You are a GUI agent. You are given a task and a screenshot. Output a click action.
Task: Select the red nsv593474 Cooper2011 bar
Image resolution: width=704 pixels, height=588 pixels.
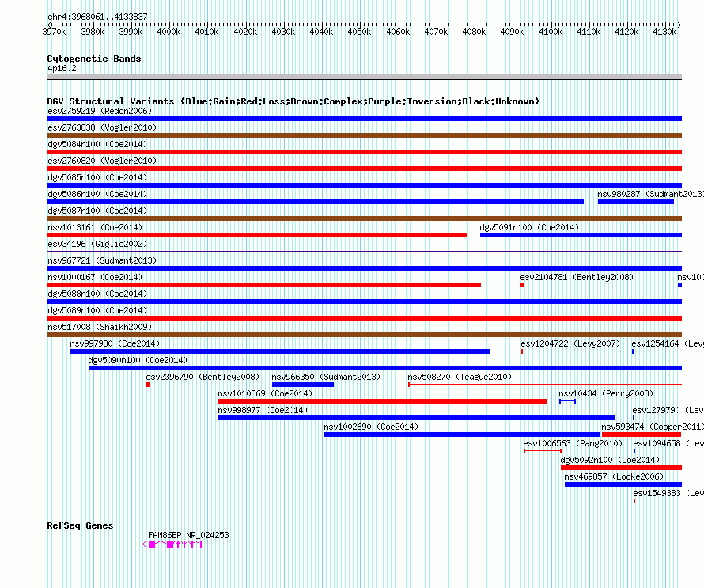coord(641,434)
